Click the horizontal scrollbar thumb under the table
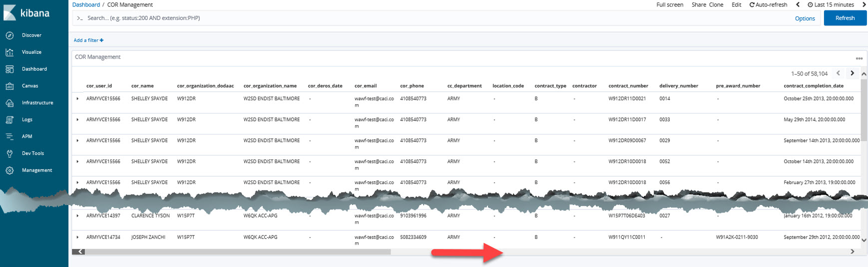868x267 pixels. coord(237,252)
